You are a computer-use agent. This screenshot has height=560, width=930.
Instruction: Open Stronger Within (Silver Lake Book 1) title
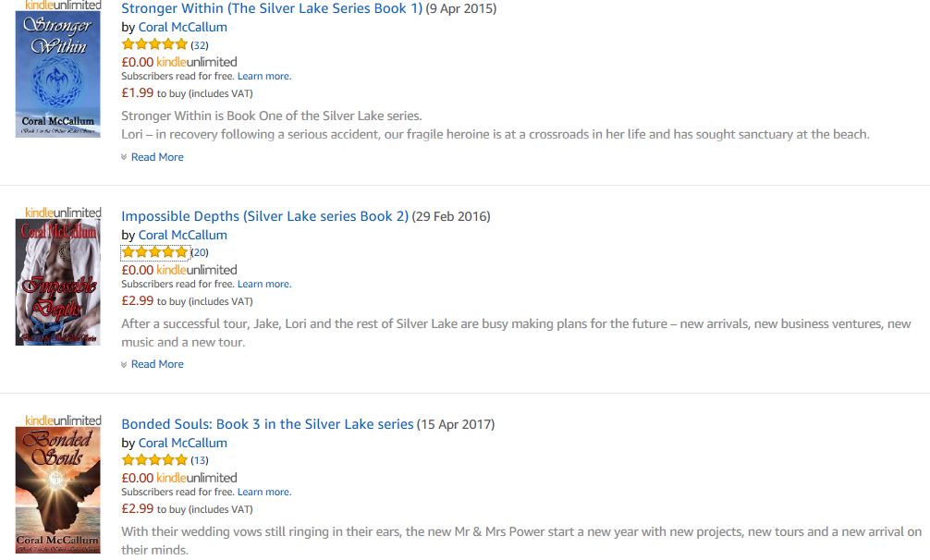pos(272,8)
